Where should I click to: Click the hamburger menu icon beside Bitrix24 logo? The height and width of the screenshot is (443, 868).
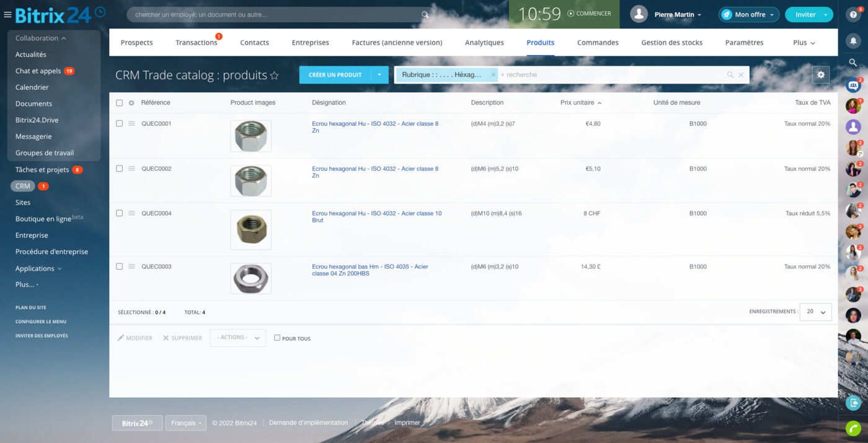pyautogui.click(x=7, y=15)
